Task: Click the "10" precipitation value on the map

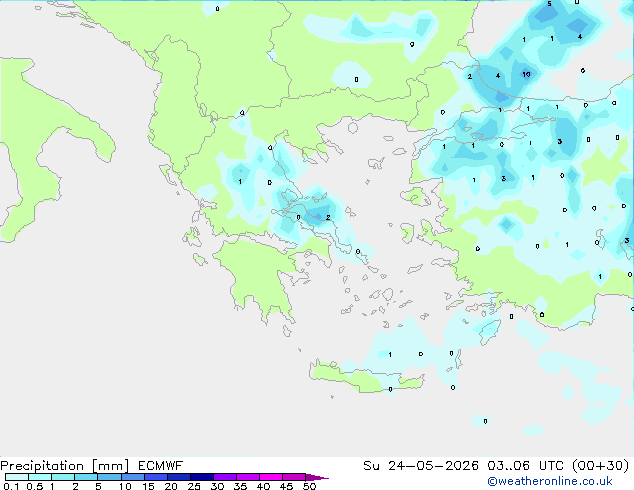Action: click(x=526, y=74)
